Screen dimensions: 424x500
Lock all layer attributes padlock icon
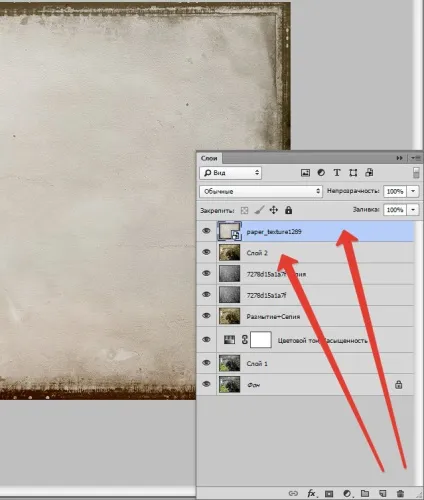tap(289, 210)
